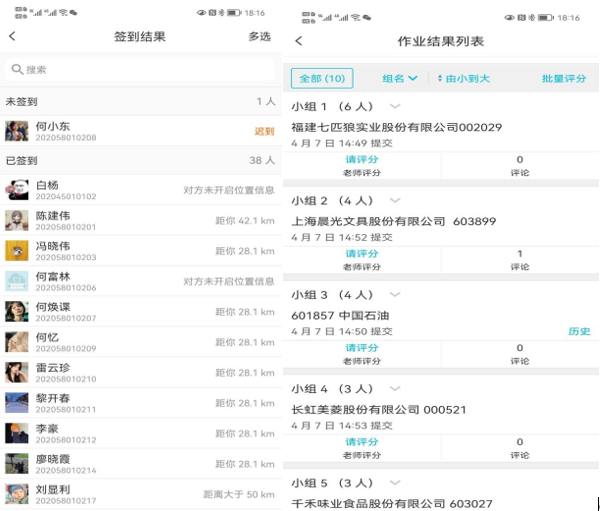This screenshot has width=600, height=511.
Task: Open 何焕谍's avatar
Action: 16,312
